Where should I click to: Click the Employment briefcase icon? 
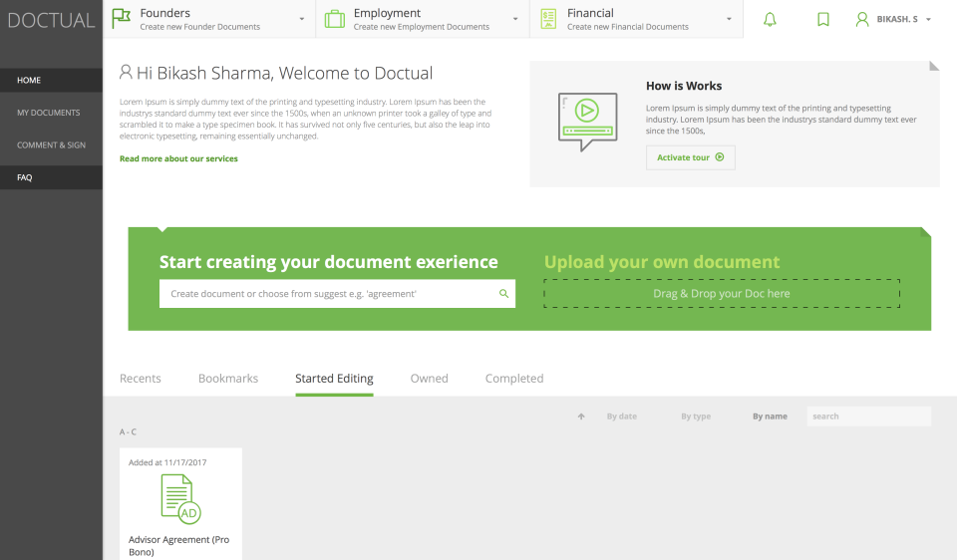(x=335, y=19)
